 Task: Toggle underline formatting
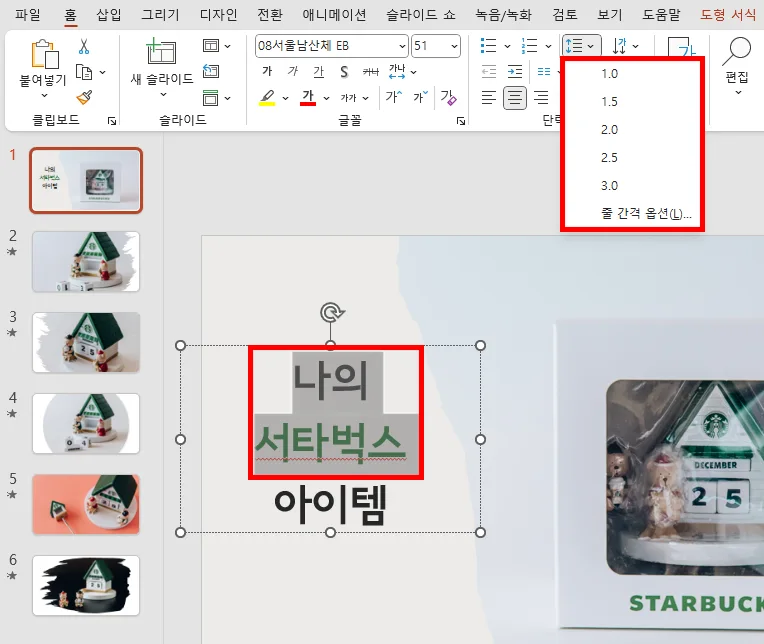click(319, 72)
